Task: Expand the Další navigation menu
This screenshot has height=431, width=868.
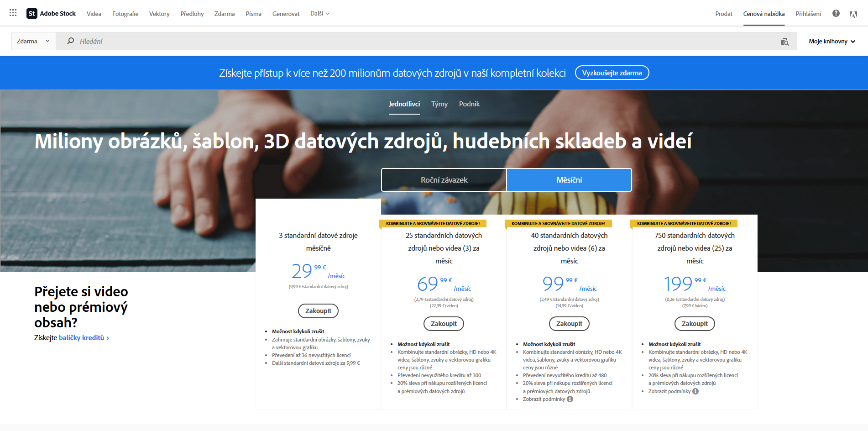Action: (319, 14)
